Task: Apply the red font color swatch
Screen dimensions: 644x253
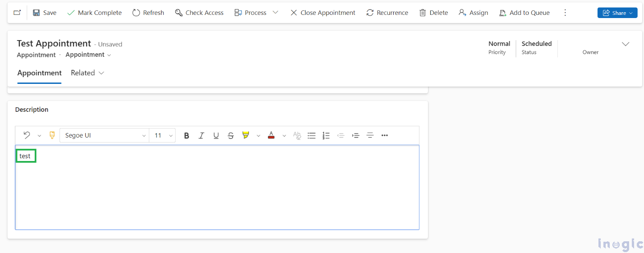Action: point(271,135)
